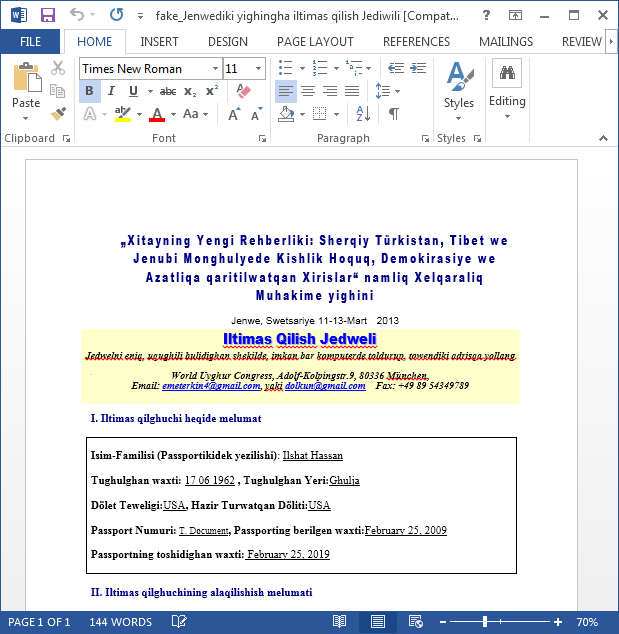Viewport: 619px width, 634px height.
Task: Adjust the zoom slider handle
Action: coord(485,621)
